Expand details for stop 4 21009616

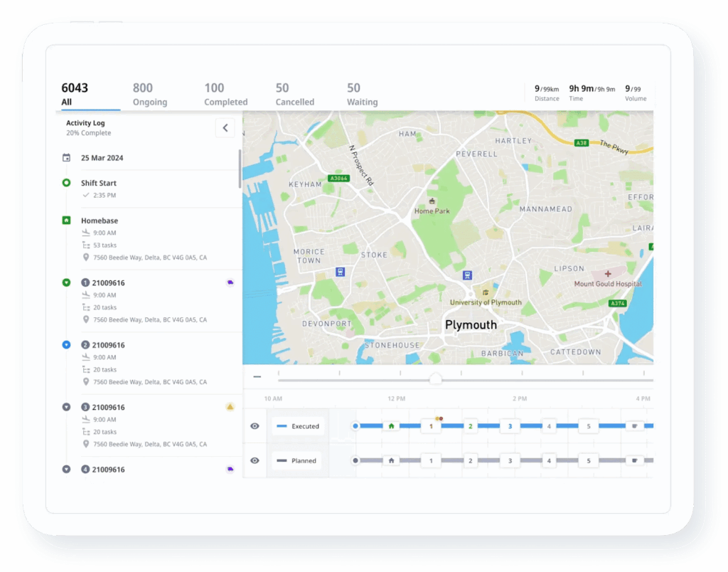coord(66,470)
